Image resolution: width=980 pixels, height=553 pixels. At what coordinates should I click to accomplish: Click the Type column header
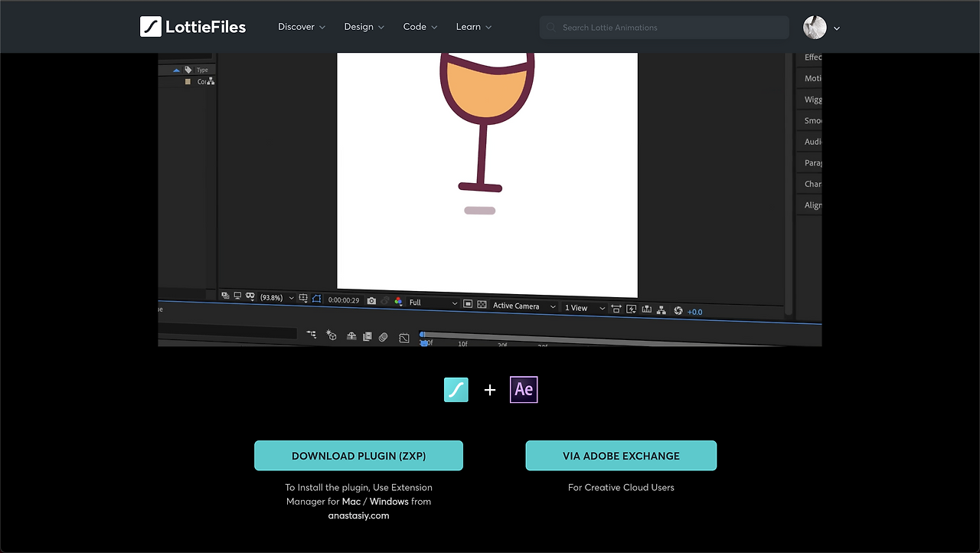coord(203,70)
